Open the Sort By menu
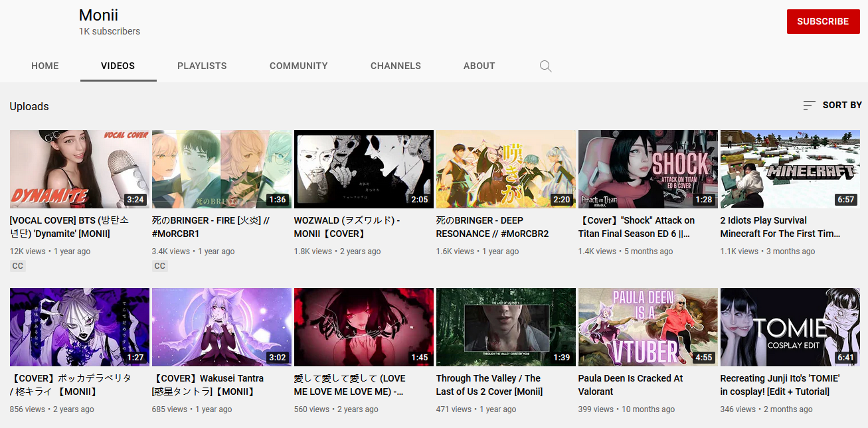Image resolution: width=868 pixels, height=428 pixels. point(832,105)
